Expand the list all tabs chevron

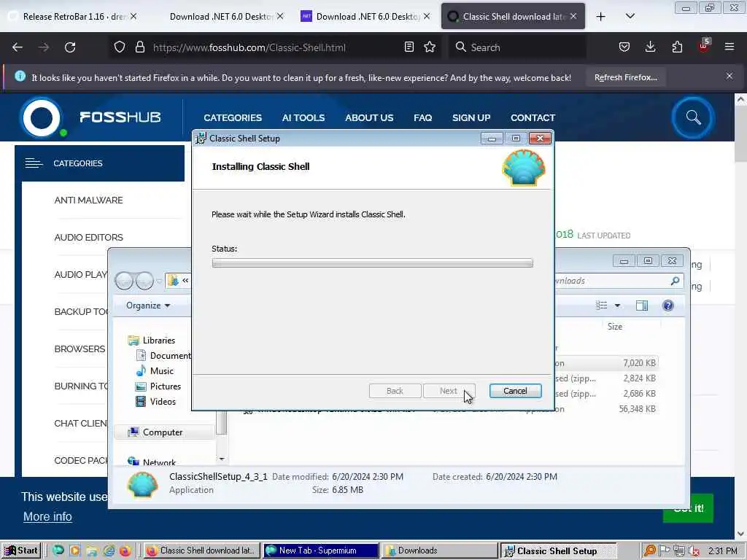point(630,17)
